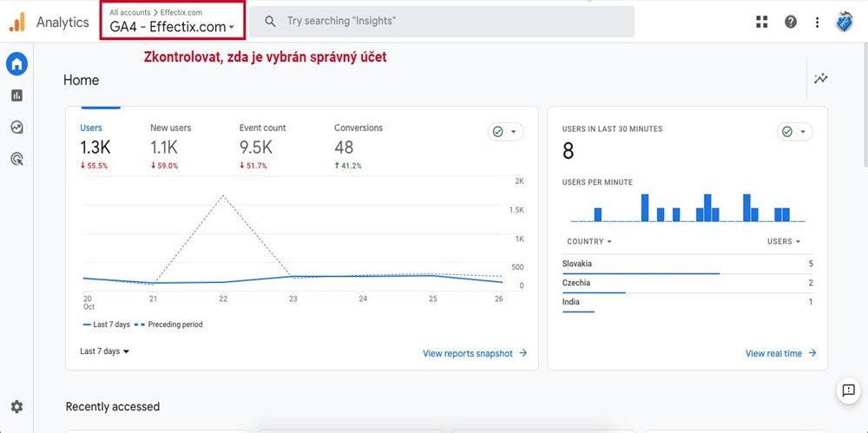Viewport: 868px width, 433px height.
Task: Open data quality dropdown on realtime card
Action: point(795,132)
